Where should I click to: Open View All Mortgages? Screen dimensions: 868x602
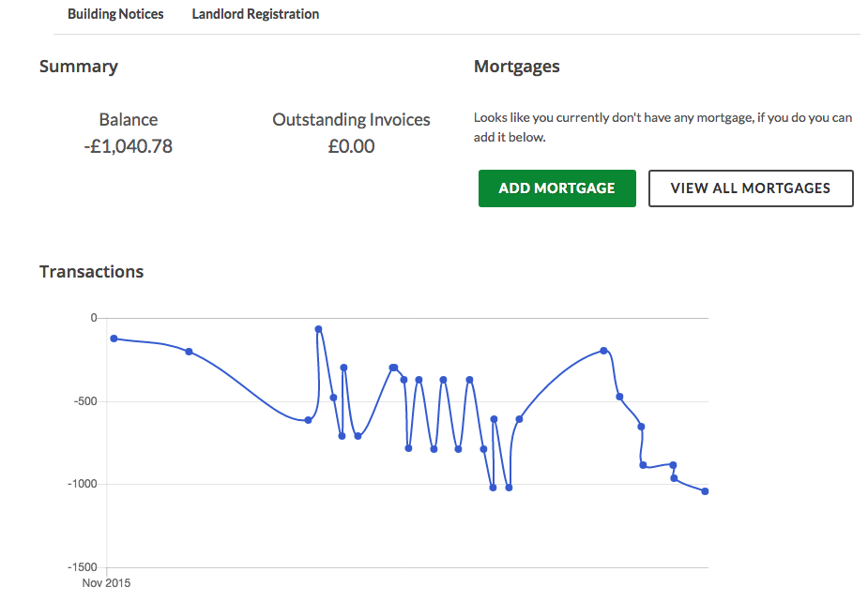[x=751, y=188]
